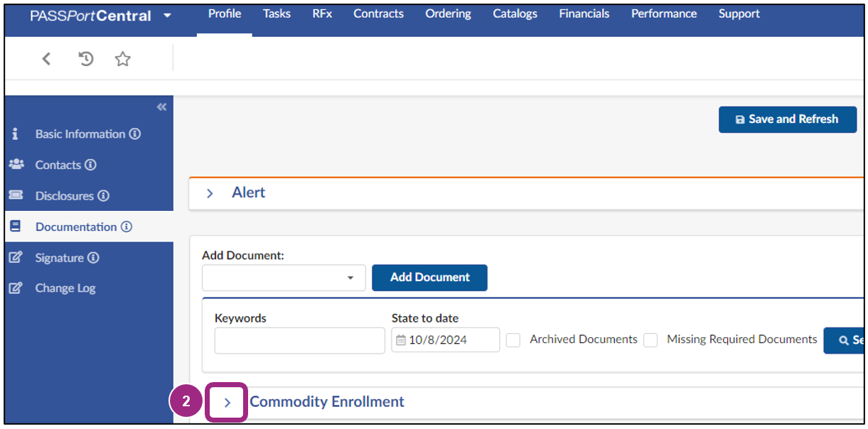Check Missing Required Documents
868x429 pixels.
[650, 340]
